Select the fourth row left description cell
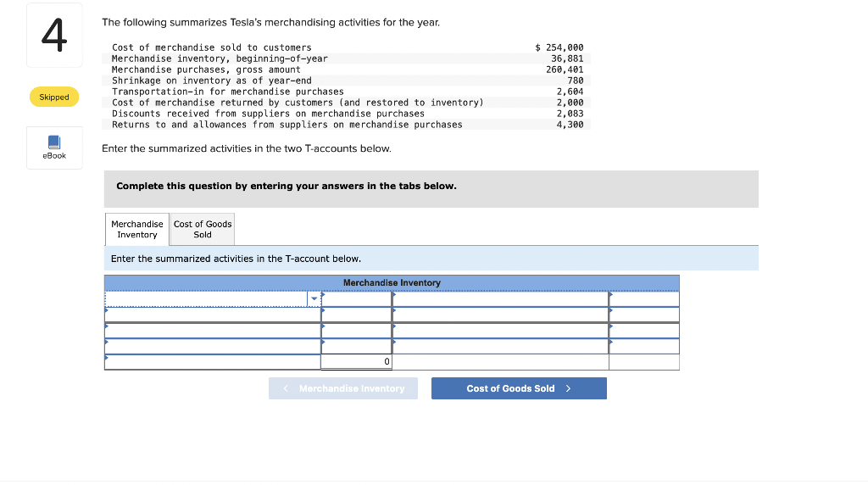 213,347
